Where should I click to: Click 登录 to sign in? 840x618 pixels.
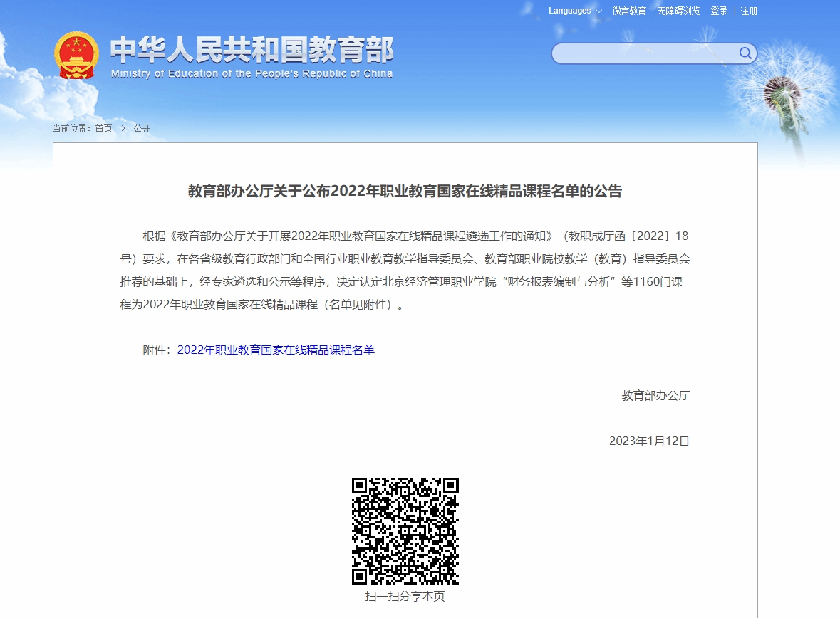[719, 11]
